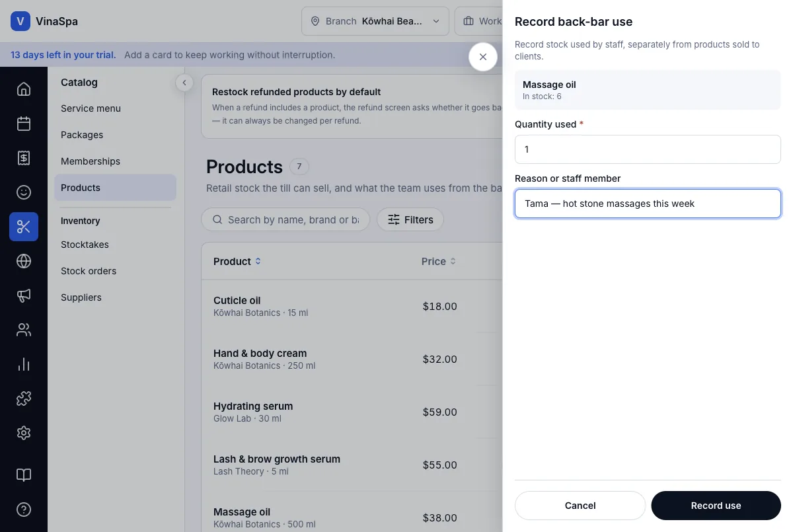
Task: Open the Calendar icon in sidebar
Action: (x=24, y=124)
